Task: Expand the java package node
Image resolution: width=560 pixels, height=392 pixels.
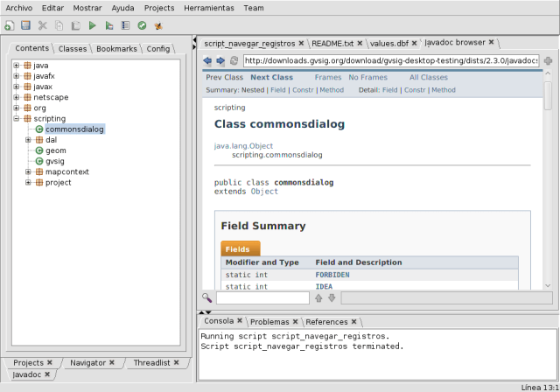Action: 17,66
